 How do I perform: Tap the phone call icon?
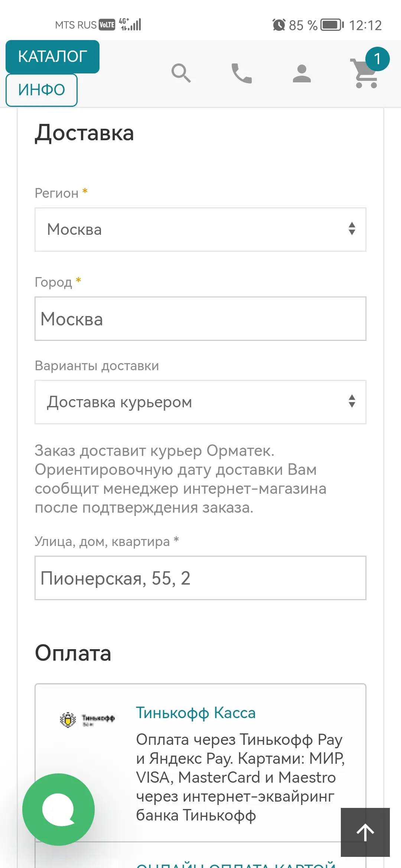click(x=241, y=73)
